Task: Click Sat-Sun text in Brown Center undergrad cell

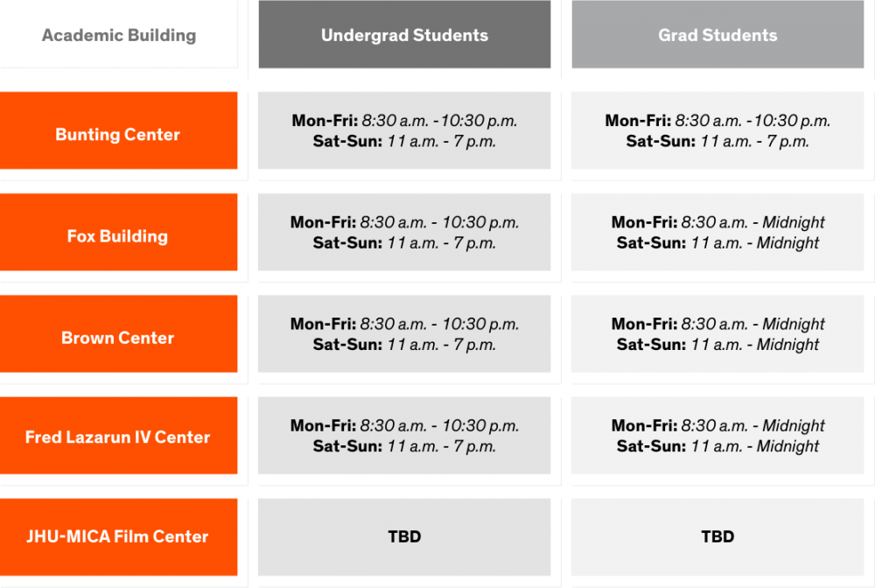Action: [347, 344]
